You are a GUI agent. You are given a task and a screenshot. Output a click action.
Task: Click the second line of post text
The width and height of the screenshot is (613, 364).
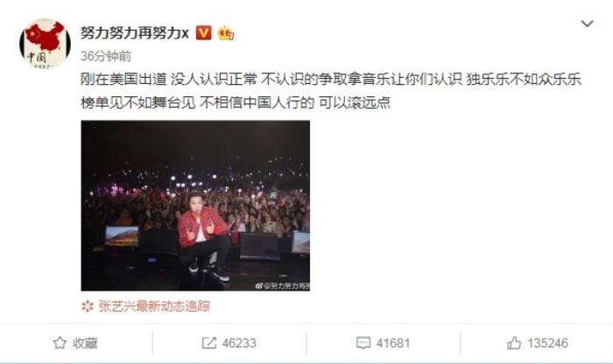[x=236, y=102]
